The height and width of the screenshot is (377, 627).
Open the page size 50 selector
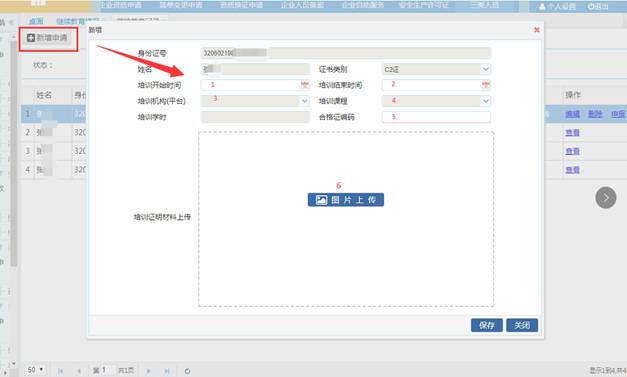pyautogui.click(x=35, y=370)
